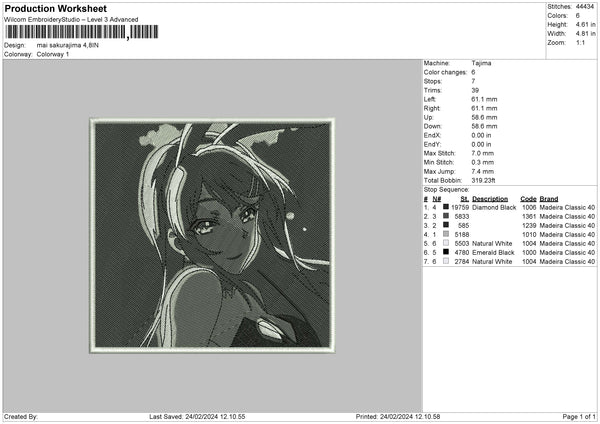The height and width of the screenshot is (424, 600).
Task: Click the EndX value '0.00 in'
Action: 481,135
